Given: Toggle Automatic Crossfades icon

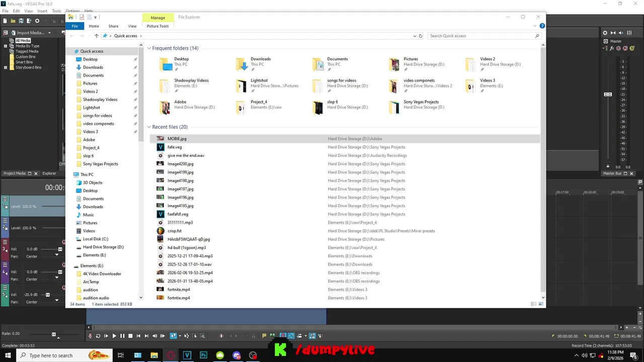Looking at the screenshot, I should click(x=291, y=336).
